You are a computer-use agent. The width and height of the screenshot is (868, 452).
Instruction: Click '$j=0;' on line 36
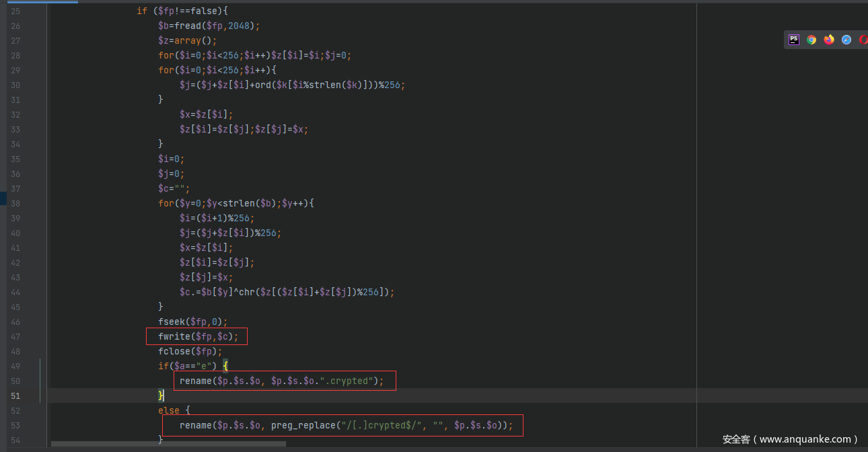point(172,174)
